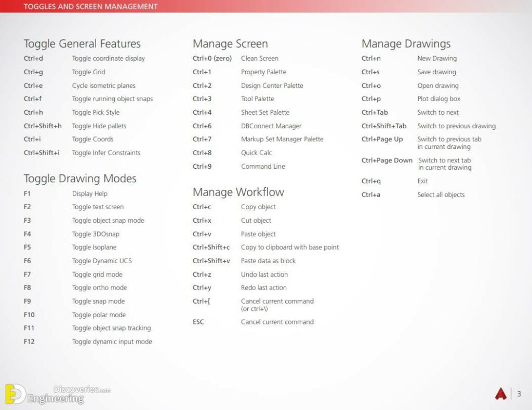Click the 'TOGGLES AND SCREEN MANAGEMENT' header tab
Image resolution: width=532 pixels, height=410 pixels.
coord(90,6)
